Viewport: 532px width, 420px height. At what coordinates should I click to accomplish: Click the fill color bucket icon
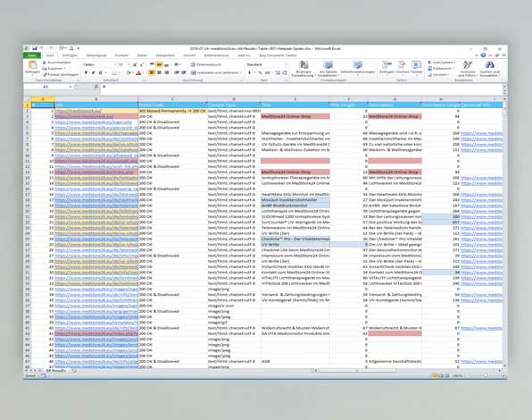(x=129, y=72)
